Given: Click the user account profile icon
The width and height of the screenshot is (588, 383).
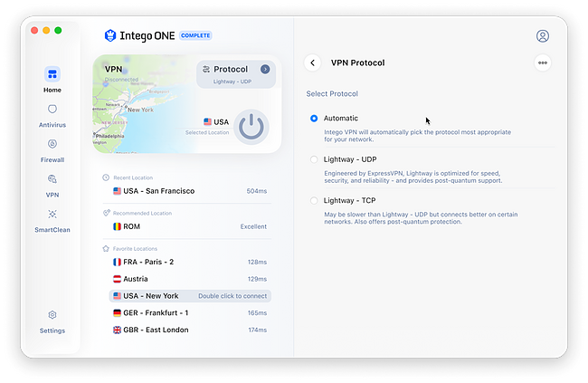Looking at the screenshot, I should [x=542, y=36].
